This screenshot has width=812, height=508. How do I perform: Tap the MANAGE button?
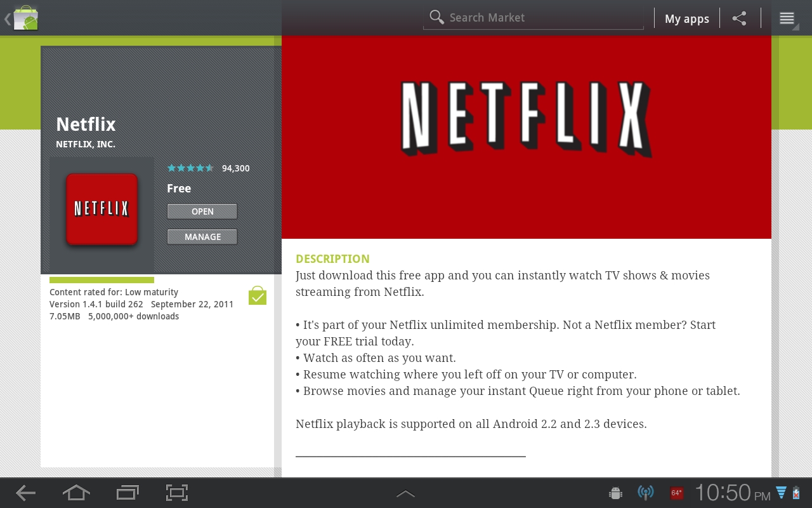tap(202, 237)
